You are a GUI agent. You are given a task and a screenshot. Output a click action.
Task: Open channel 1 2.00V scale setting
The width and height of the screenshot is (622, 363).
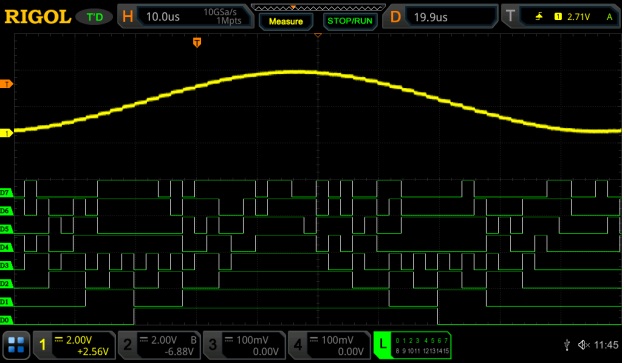pos(79,340)
